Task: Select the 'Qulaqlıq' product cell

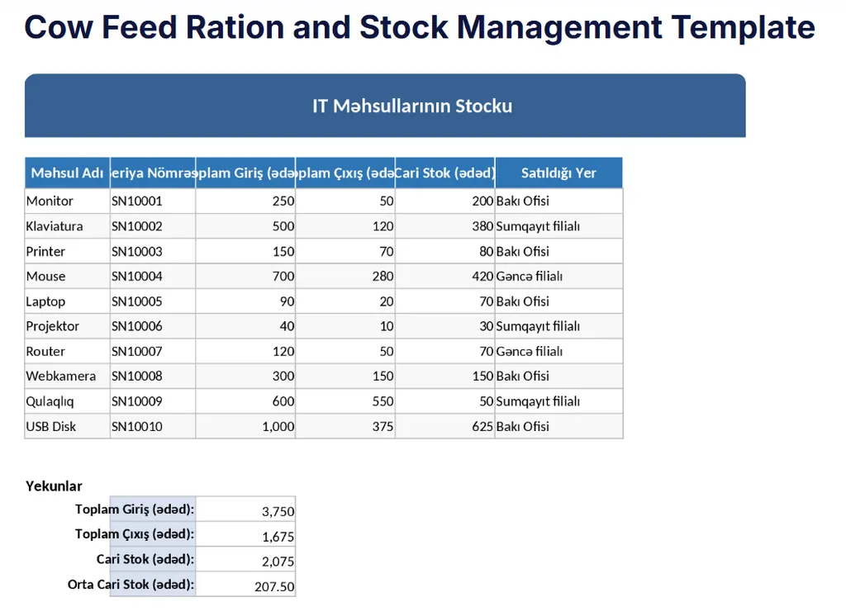Action: coord(67,401)
